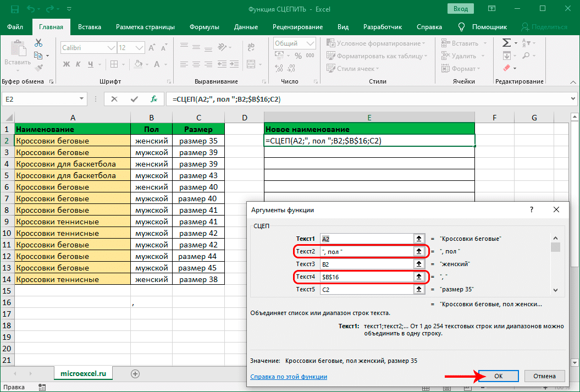
Task: Click the fx Insert Function icon
Action: click(x=154, y=100)
